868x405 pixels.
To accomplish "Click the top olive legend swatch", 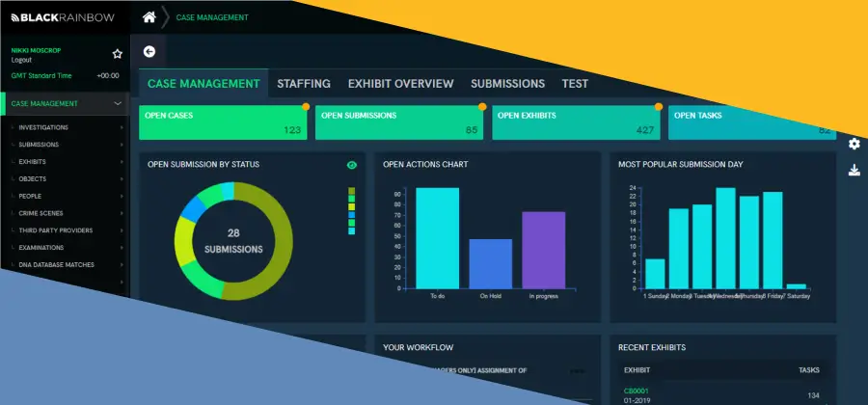I will 352,191.
